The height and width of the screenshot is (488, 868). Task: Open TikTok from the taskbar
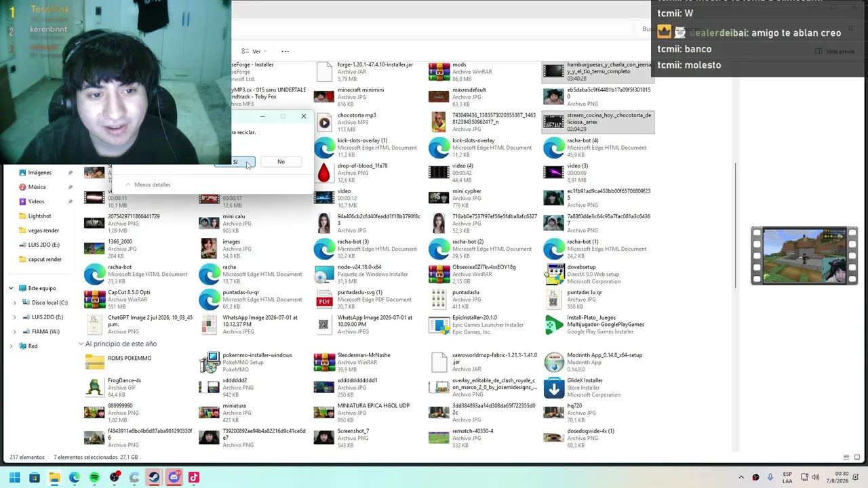[194, 477]
